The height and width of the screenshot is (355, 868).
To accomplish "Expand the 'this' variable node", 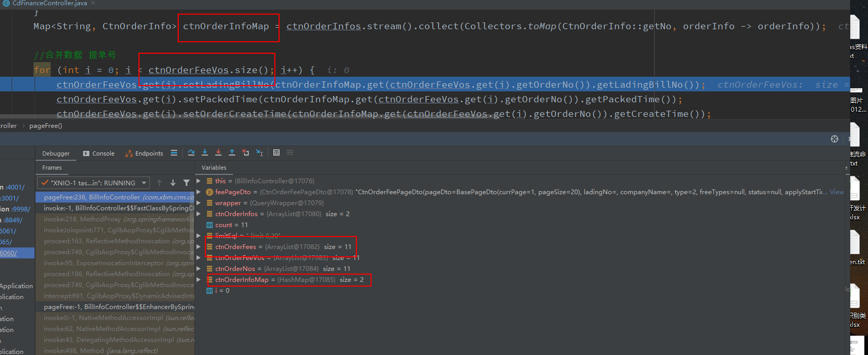I will coord(199,181).
